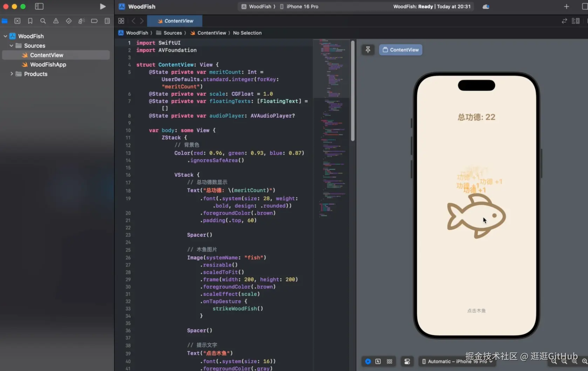
Task: Switch to Selectable preview mode
Action: click(378, 361)
